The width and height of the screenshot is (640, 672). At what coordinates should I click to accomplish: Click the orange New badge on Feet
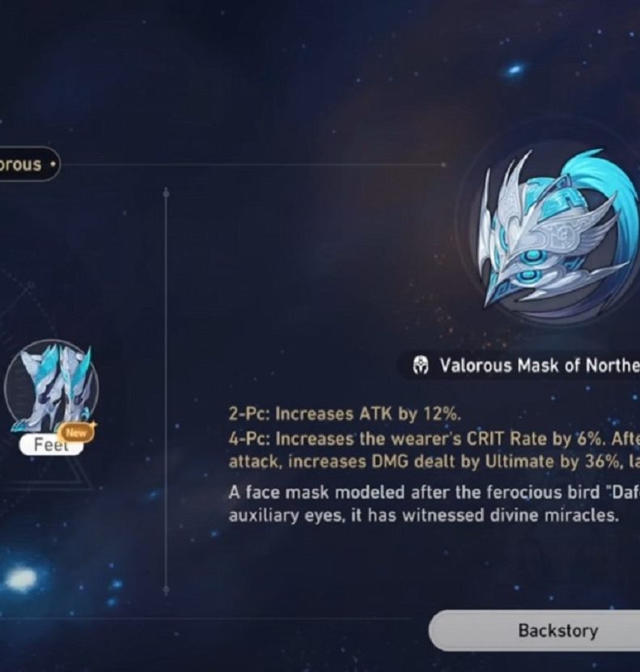[x=77, y=433]
